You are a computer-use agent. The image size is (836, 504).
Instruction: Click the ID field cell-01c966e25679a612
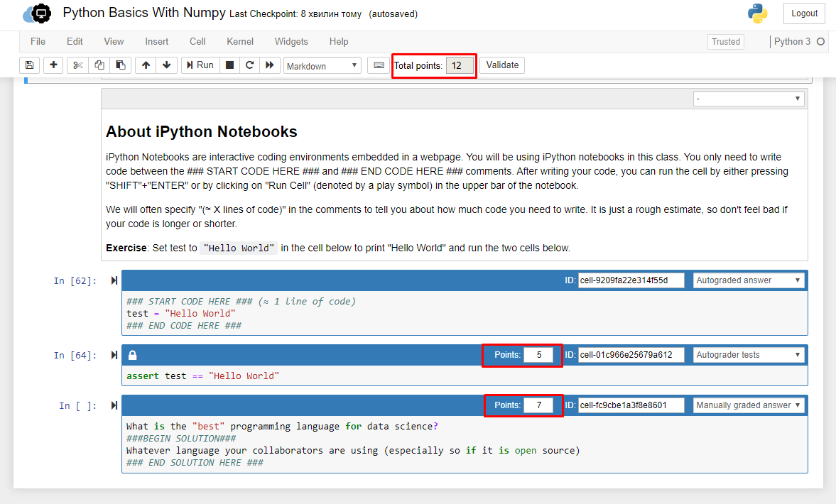(x=631, y=355)
